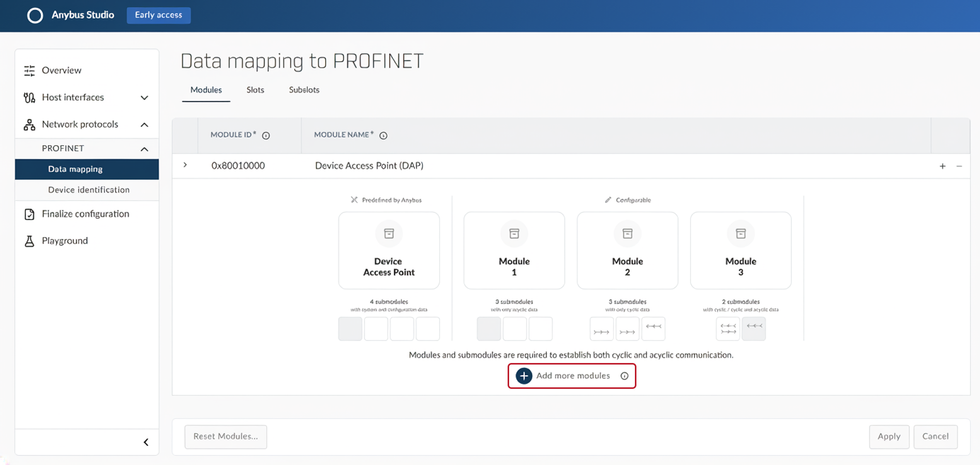This screenshot has height=465, width=980.
Task: Click the Host interfaces sidebar icon
Action: (x=29, y=97)
